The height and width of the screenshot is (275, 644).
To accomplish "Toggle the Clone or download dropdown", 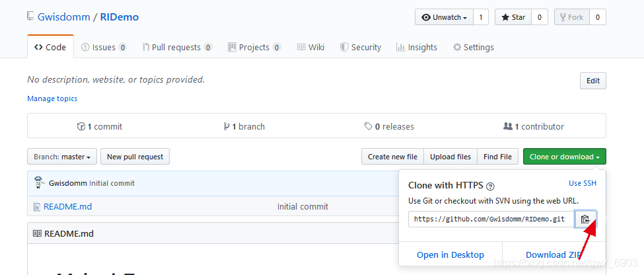I will click(x=565, y=157).
